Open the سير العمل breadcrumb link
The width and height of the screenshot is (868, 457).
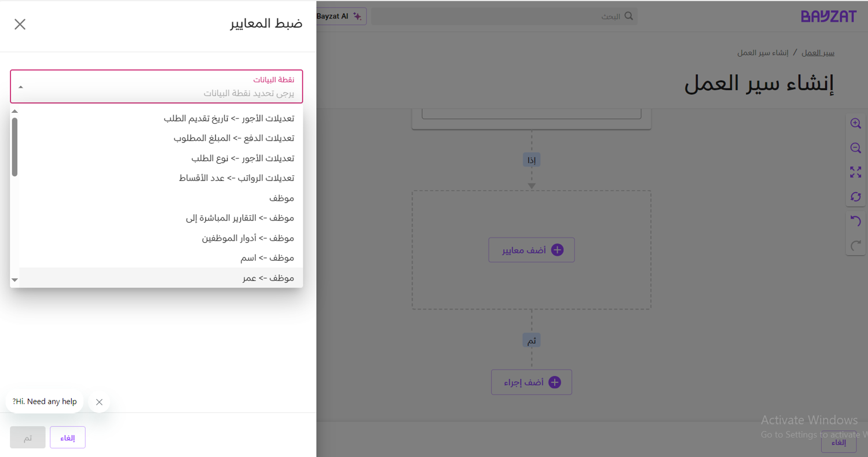[818, 53]
